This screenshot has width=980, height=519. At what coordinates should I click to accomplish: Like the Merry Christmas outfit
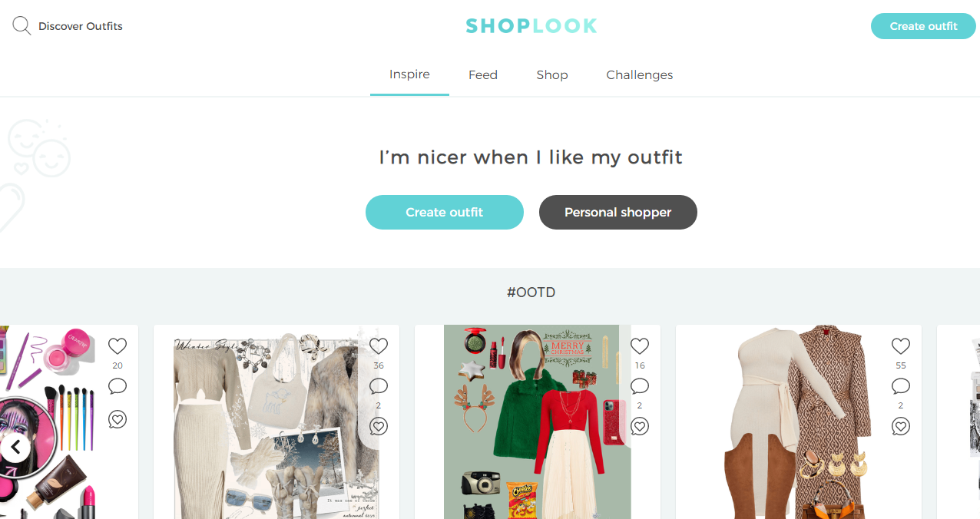pyautogui.click(x=640, y=346)
